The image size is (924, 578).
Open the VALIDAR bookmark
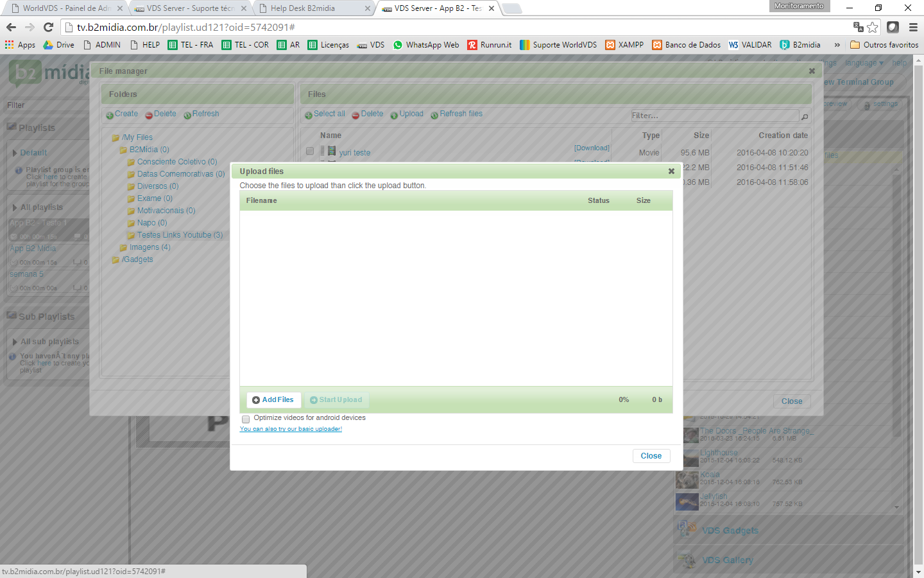pos(749,45)
